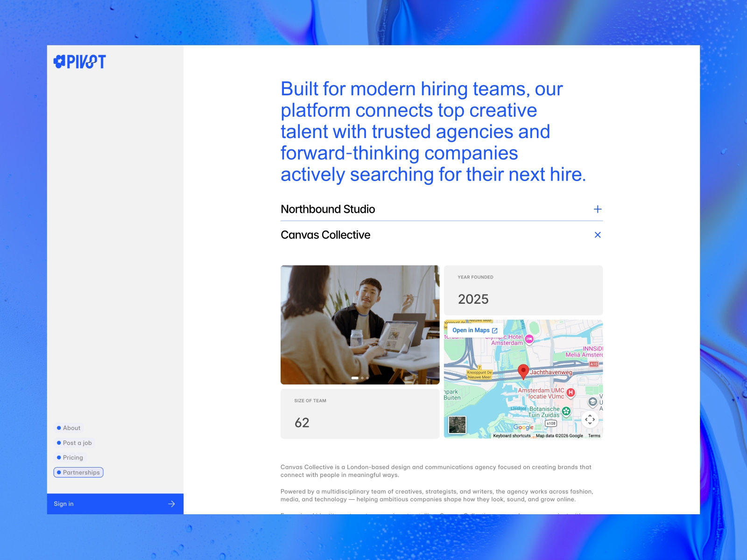
Task: Click the Open in Maps link
Action: (475, 330)
